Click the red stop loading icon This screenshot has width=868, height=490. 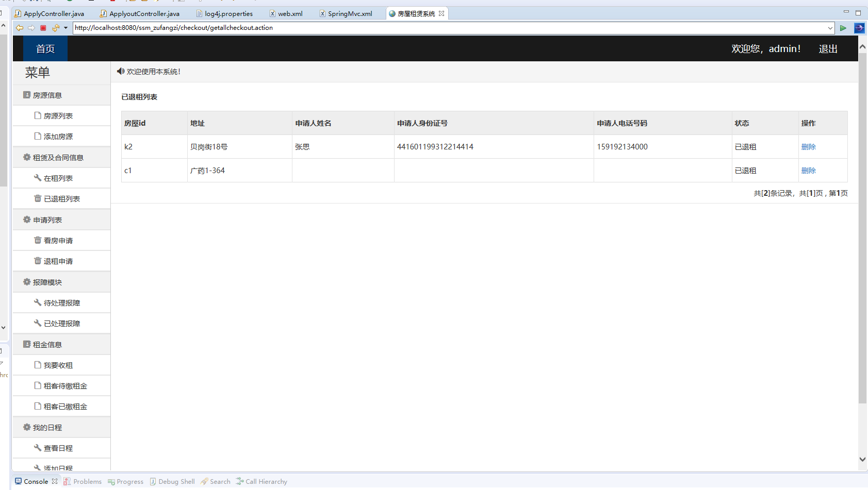43,28
